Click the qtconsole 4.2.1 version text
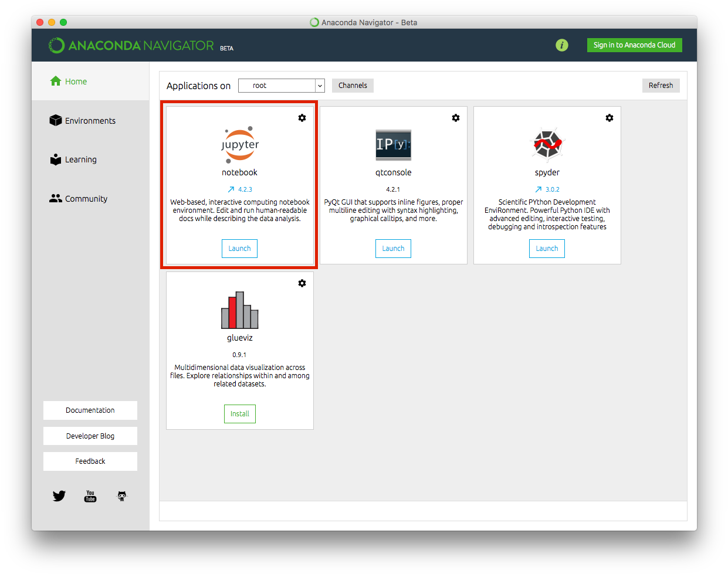This screenshot has height=574, width=728. [393, 189]
